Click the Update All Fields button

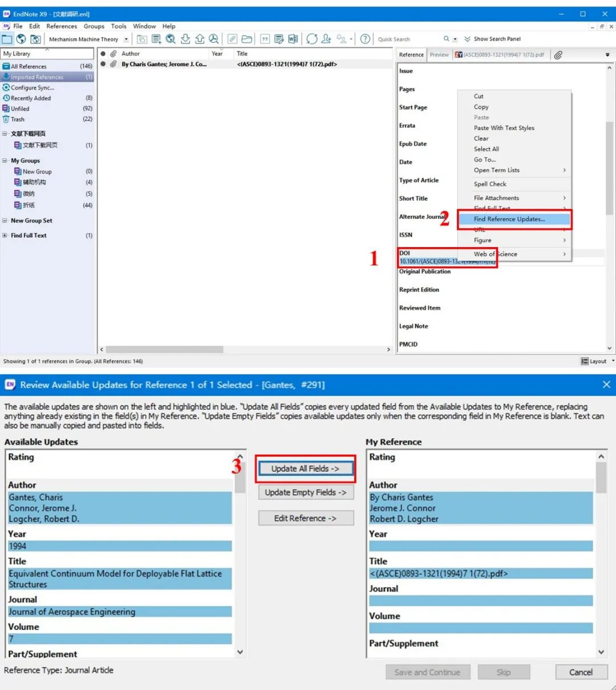(x=306, y=469)
